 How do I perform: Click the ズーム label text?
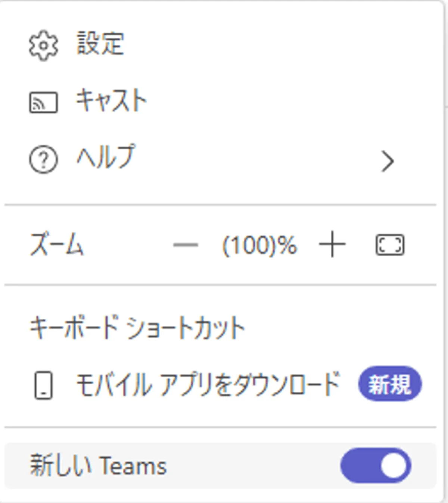pos(56,245)
